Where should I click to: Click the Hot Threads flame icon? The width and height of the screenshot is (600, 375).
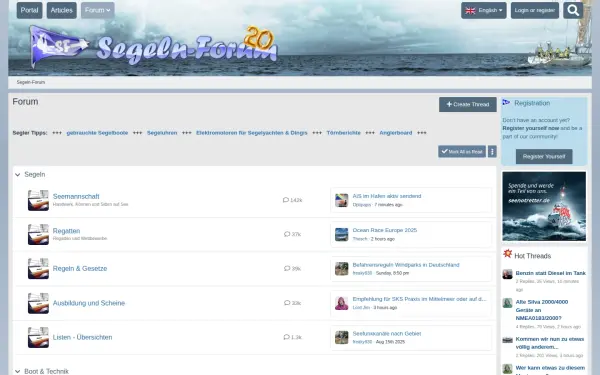pyautogui.click(x=507, y=254)
